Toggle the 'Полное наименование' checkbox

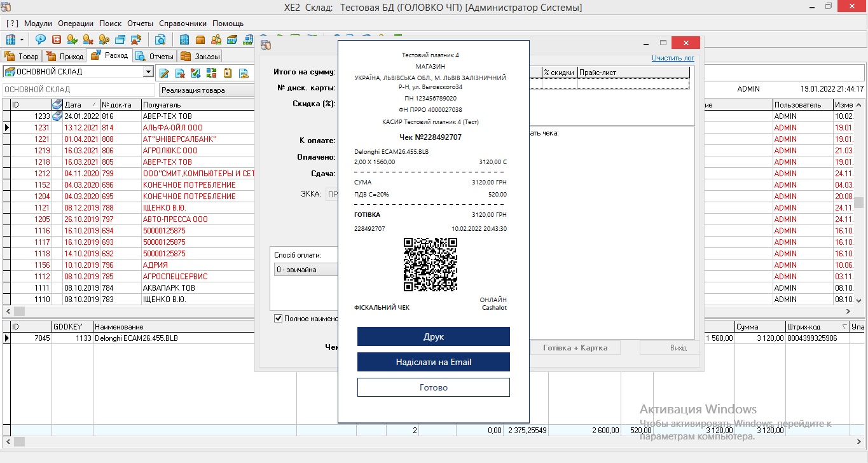tap(278, 319)
